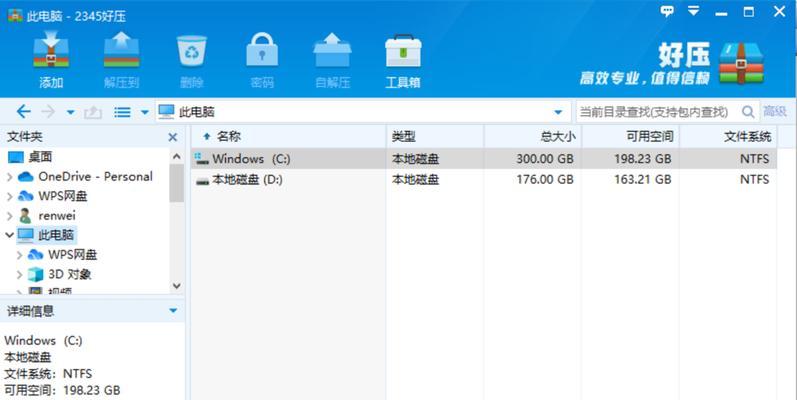The width and height of the screenshot is (797, 400).
Task: Collapse the 详细信息 details panel arrow
Action: pyautogui.click(x=173, y=311)
